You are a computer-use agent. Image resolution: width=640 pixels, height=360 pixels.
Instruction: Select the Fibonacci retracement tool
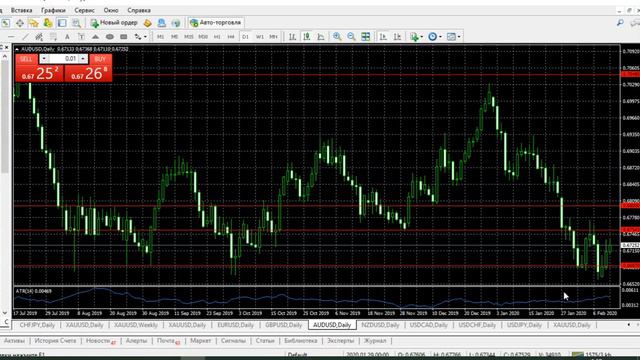pyautogui.click(x=53, y=37)
